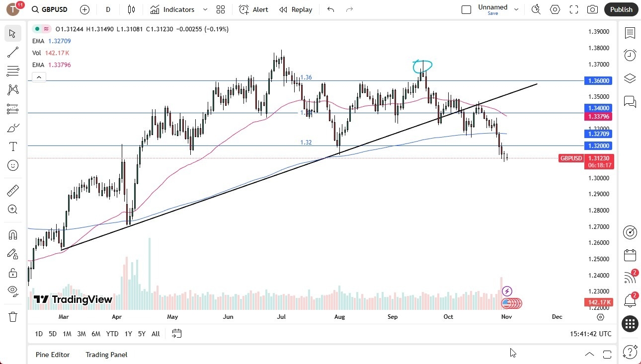Viewport: 641px width, 364px height.
Task: Take a chart snapshot with the camera icon
Action: [592, 9]
